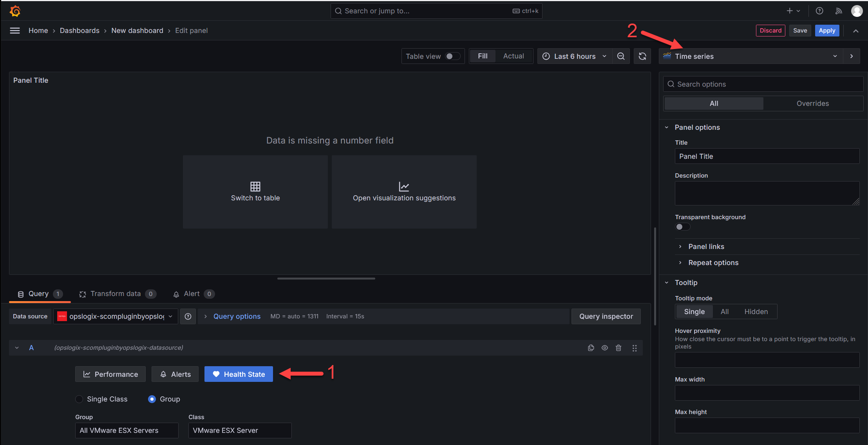Screen dimensions: 868x445
Task: Open the hamburger navigation menu
Action: point(15,31)
